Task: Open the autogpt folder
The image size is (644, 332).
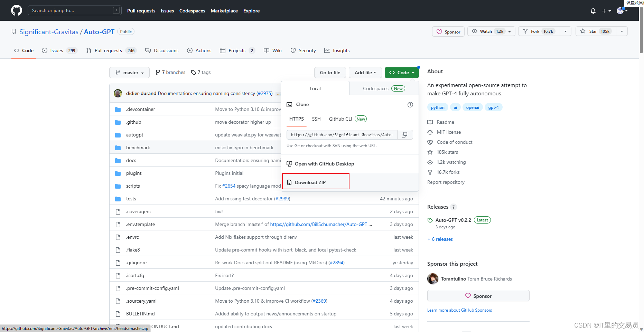Action: point(134,135)
